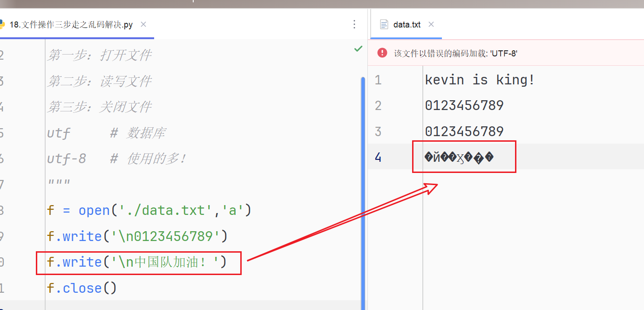Click the closing triple-quote docstring line
Image resolution: width=644 pixels, height=310 pixels.
click(x=59, y=183)
